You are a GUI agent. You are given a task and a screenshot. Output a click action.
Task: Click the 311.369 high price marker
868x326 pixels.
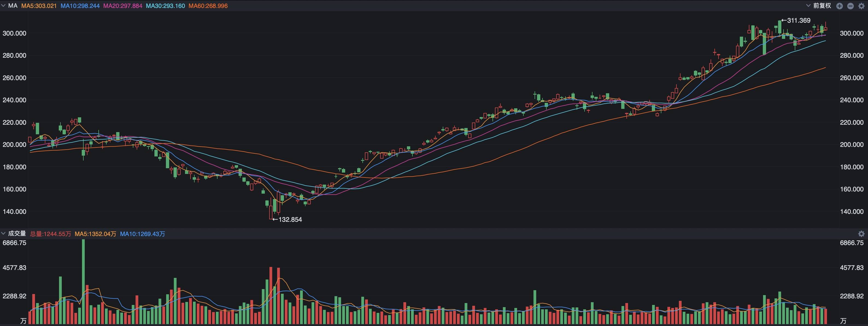click(798, 21)
